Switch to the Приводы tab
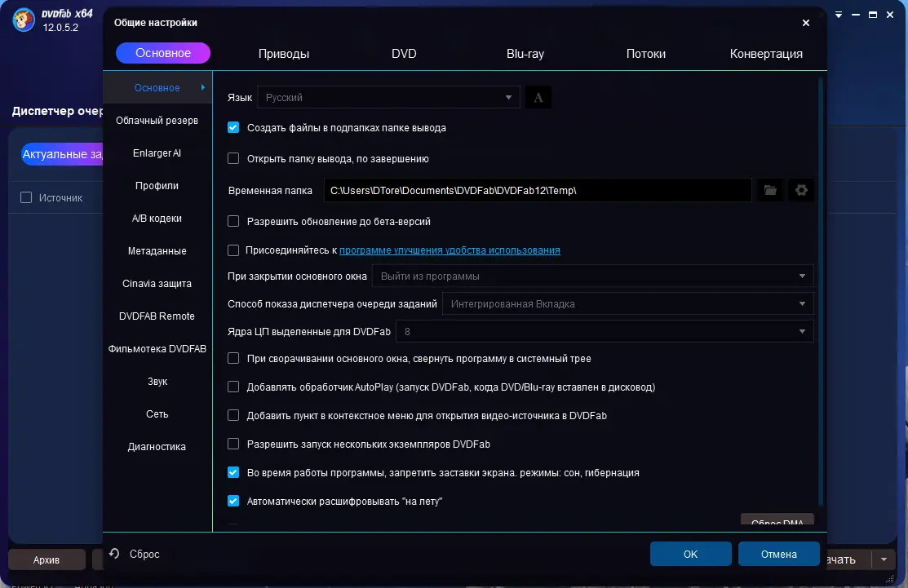Screen dimensions: 908x588 [284, 54]
